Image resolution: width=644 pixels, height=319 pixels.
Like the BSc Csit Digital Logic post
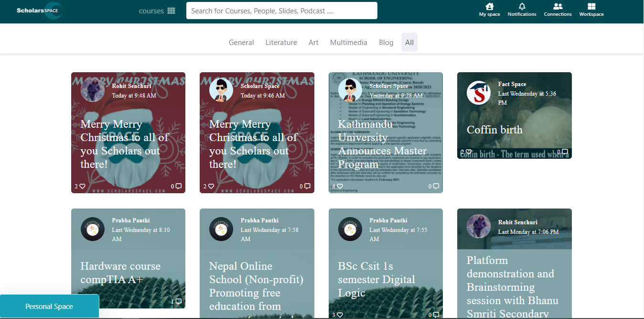(x=340, y=315)
